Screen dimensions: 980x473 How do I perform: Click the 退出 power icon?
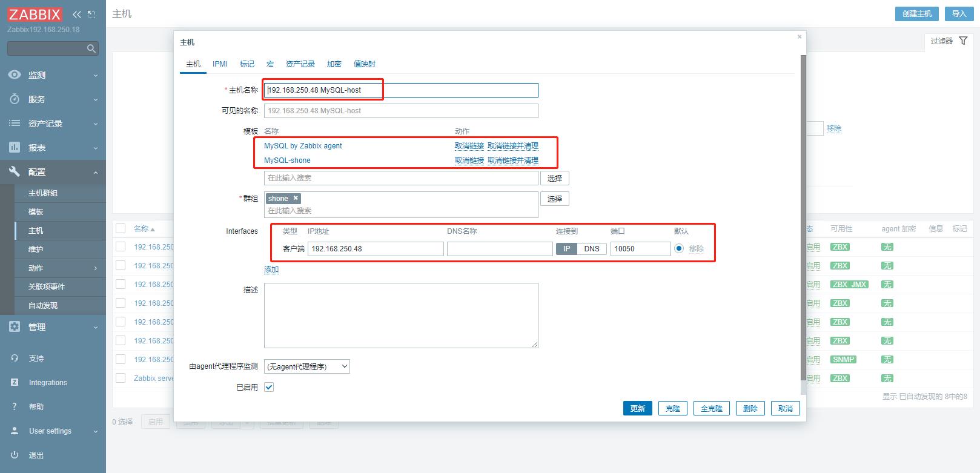point(15,455)
